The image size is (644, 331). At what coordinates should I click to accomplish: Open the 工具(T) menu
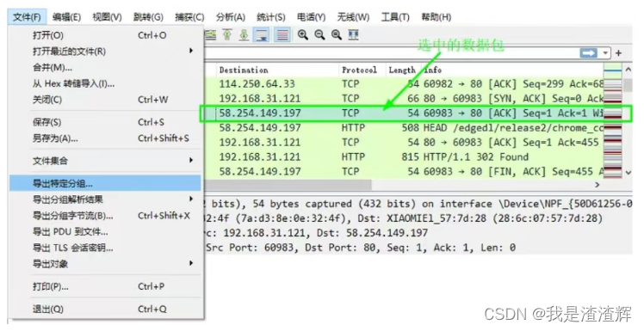pos(395,17)
